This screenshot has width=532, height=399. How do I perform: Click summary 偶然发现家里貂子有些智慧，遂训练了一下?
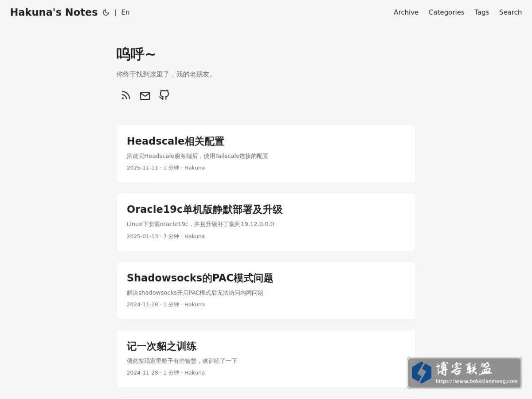(x=182, y=361)
